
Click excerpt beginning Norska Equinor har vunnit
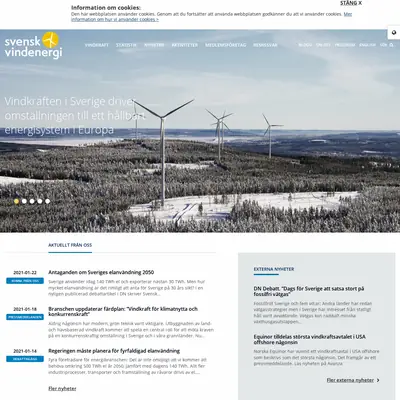coord(316,357)
